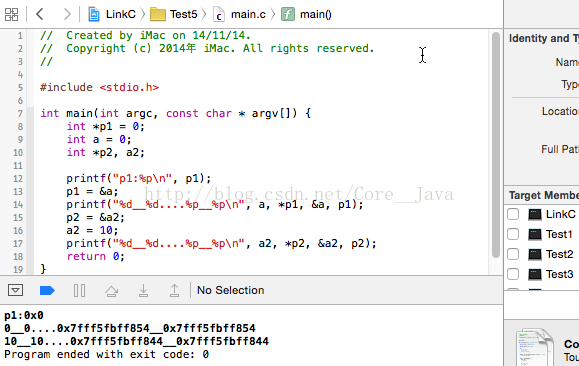
Task: Open the related items grid menu
Action: (x=11, y=14)
